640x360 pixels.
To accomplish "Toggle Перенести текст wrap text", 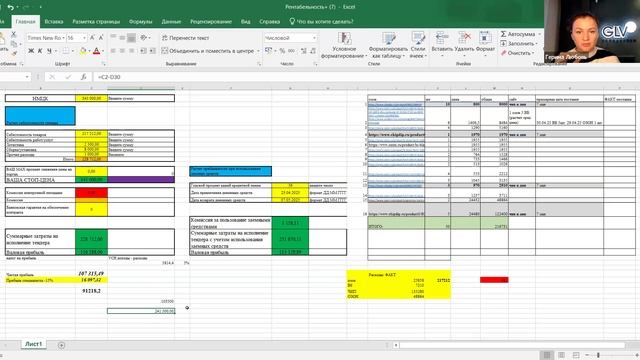I will [185, 38].
